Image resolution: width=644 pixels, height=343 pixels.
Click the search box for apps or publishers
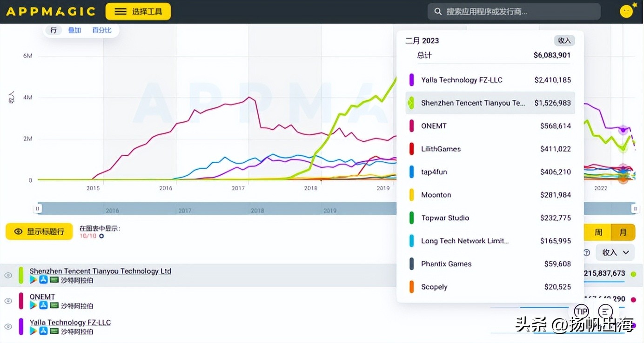(514, 12)
